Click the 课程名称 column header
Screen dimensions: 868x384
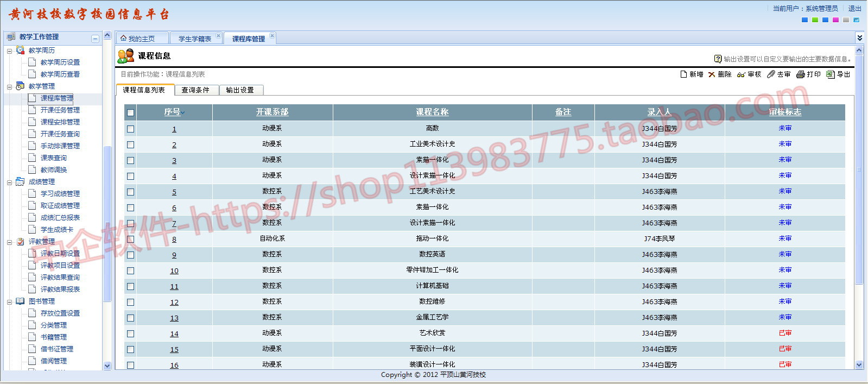click(432, 112)
